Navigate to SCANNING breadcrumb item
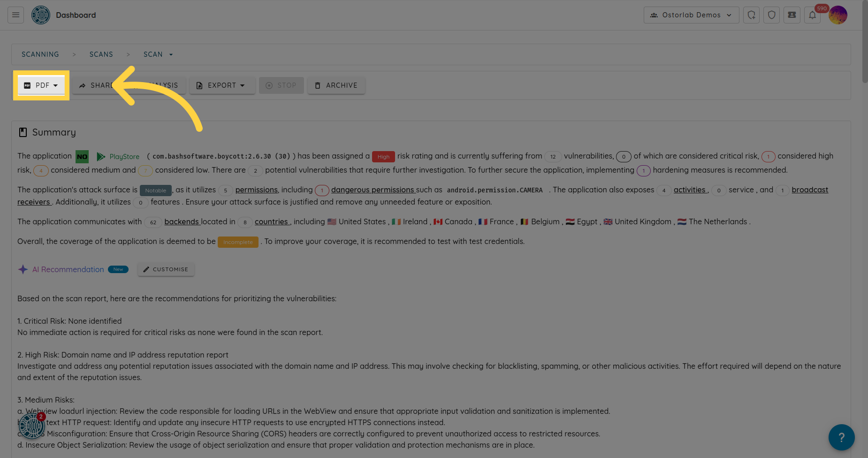 click(40, 54)
